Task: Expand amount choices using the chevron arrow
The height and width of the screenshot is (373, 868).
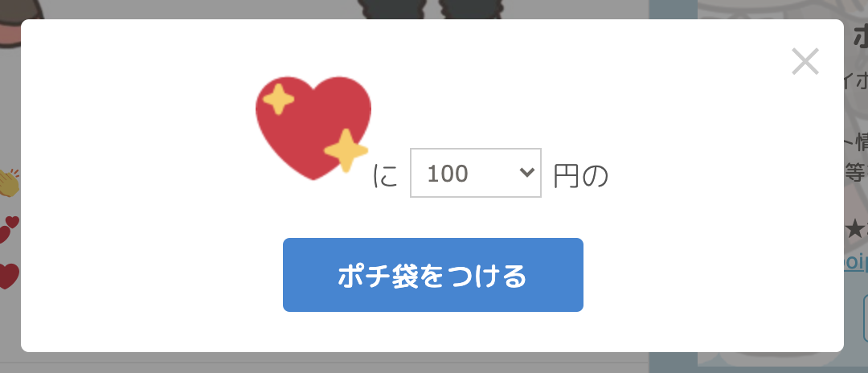Action: [x=526, y=173]
